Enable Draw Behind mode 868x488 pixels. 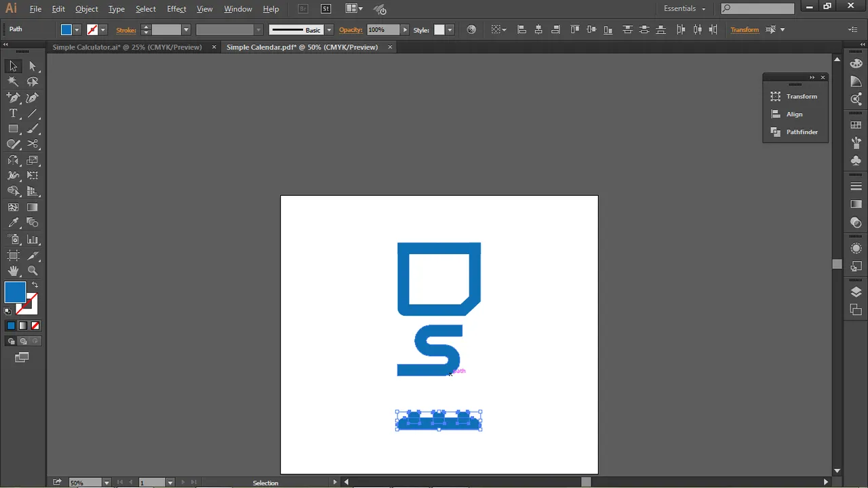coord(23,342)
